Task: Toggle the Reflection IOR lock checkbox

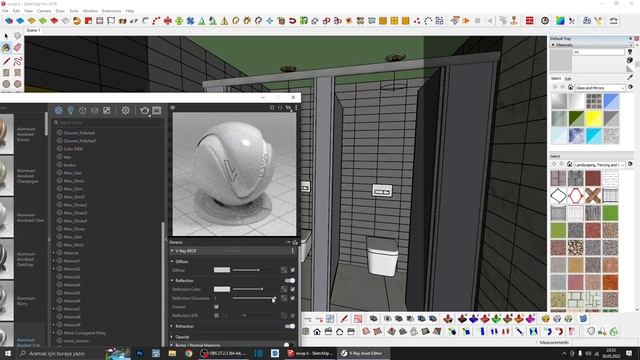Action: click(216, 316)
